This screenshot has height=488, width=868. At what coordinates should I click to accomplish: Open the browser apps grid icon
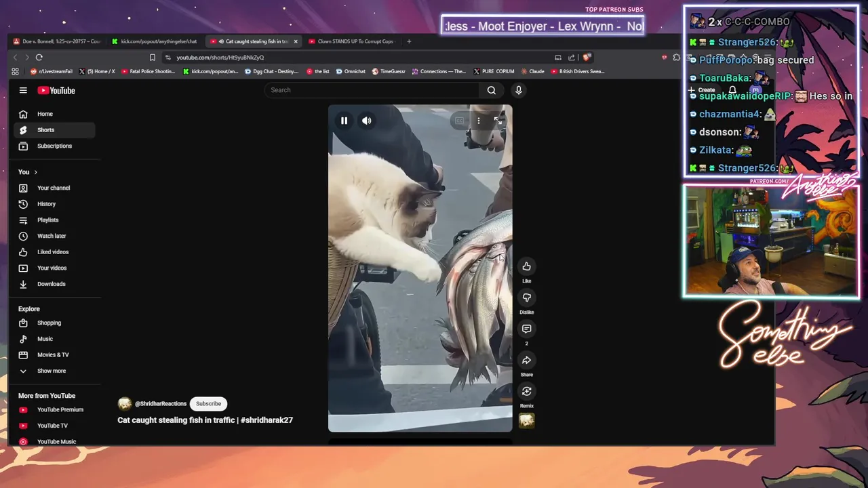[15, 71]
